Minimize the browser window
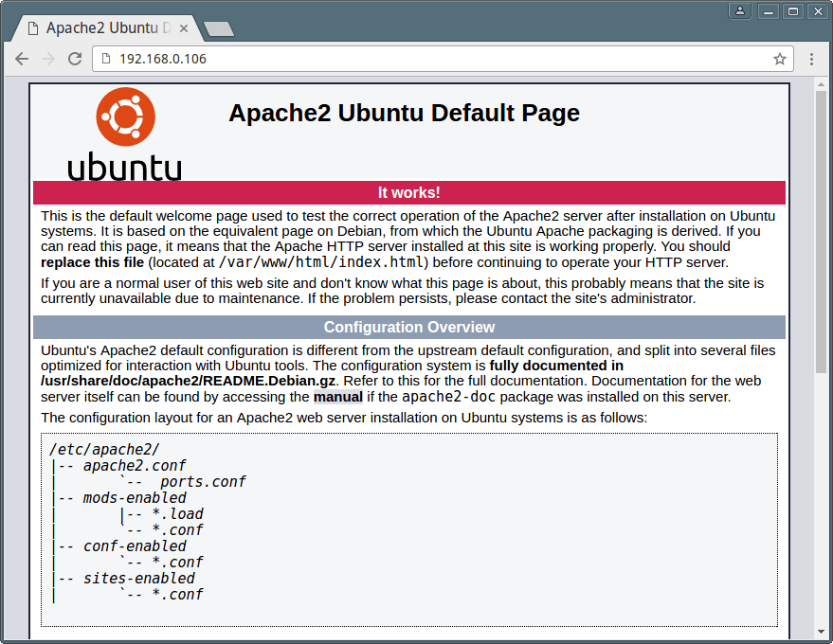 pyautogui.click(x=769, y=11)
